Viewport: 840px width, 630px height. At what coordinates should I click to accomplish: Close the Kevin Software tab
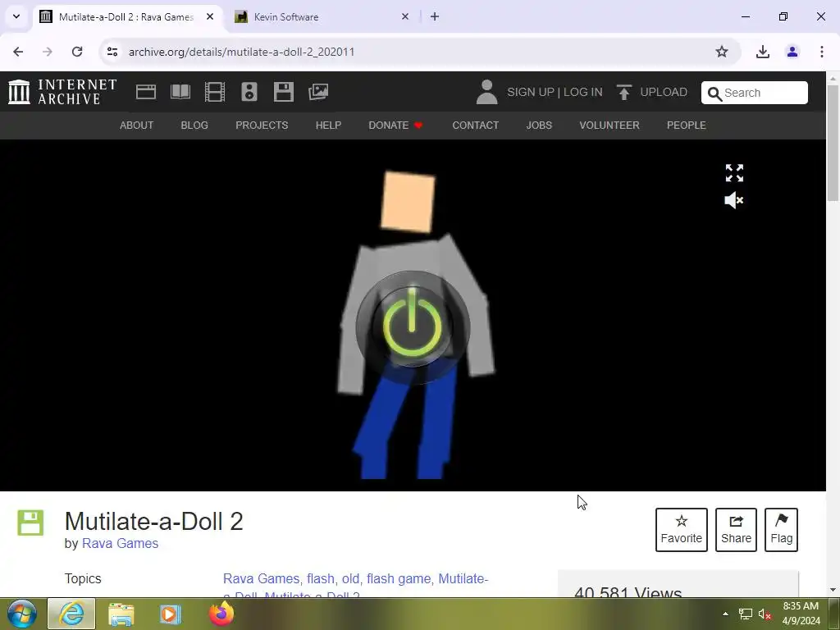pos(405,16)
